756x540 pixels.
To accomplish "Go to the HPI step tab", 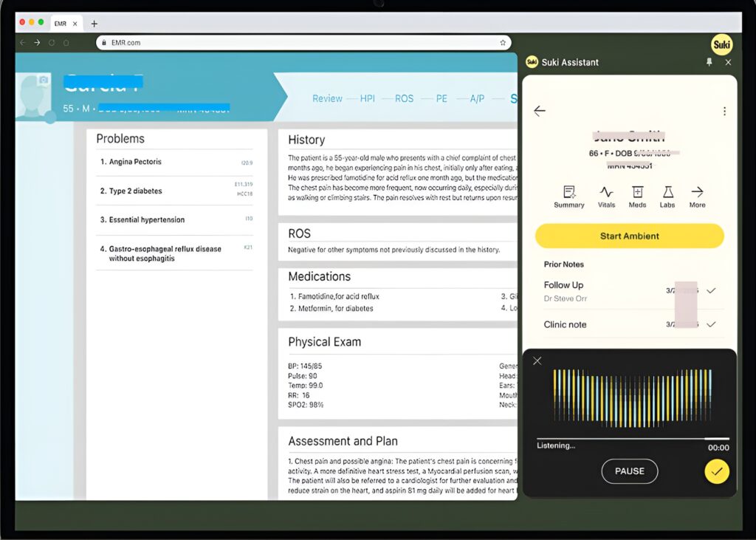I will coord(368,98).
